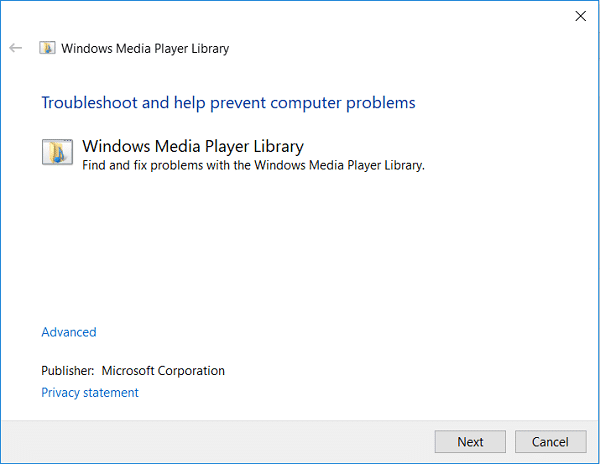This screenshot has height=464, width=600.
Task: Click the header title 'Windows Media Player Library'
Action: tap(145, 48)
